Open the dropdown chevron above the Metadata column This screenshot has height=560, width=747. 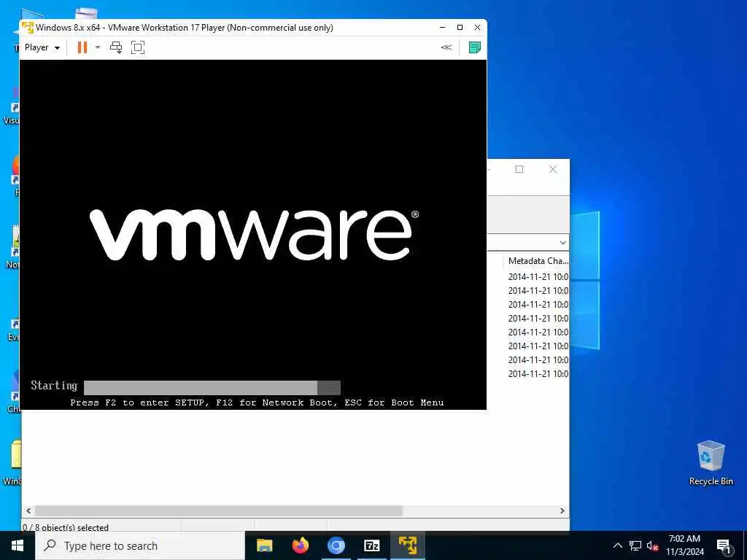tap(562, 242)
